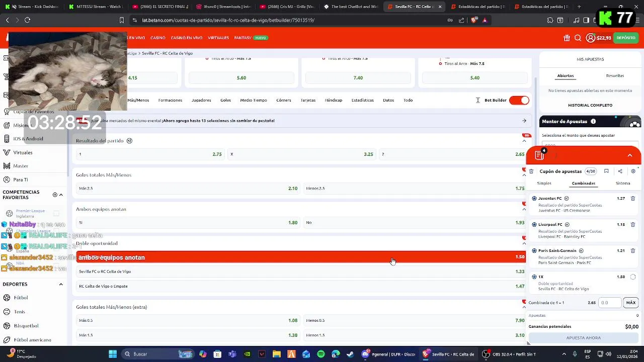Open the gift promotions icon
Viewport: 644px width, 362px height.
pos(567,38)
